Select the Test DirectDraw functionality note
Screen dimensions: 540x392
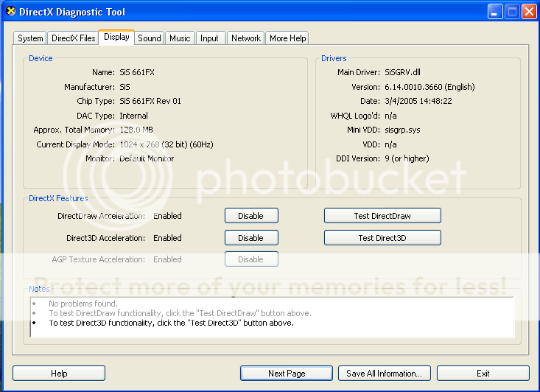coord(180,313)
